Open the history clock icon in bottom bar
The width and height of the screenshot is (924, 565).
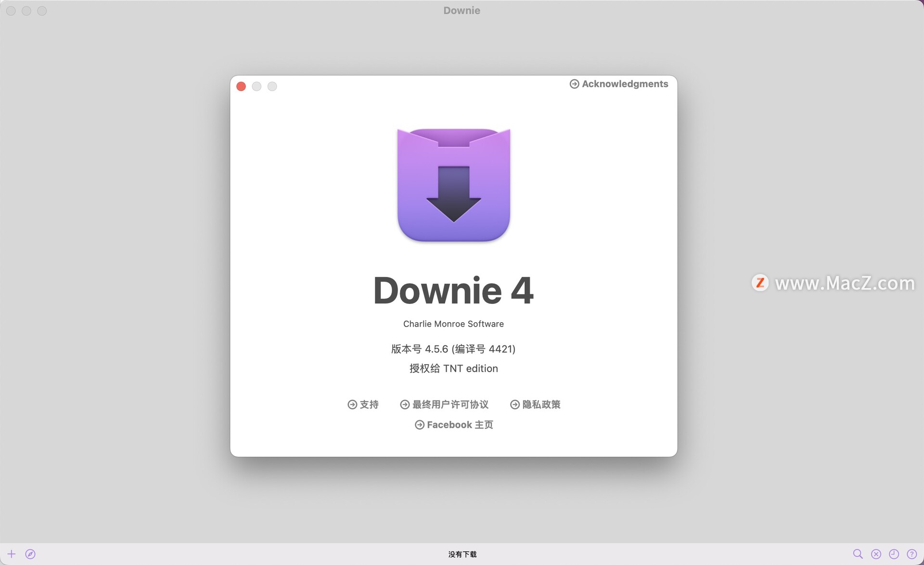click(894, 554)
